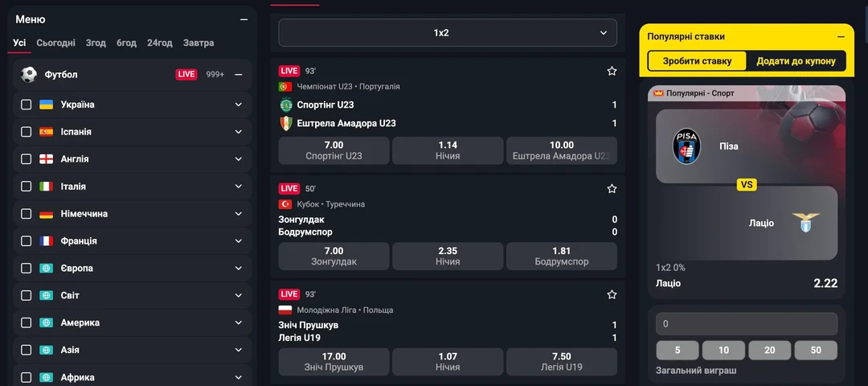Expand the Англія leagues list
The width and height of the screenshot is (868, 386).
pyautogui.click(x=238, y=159)
